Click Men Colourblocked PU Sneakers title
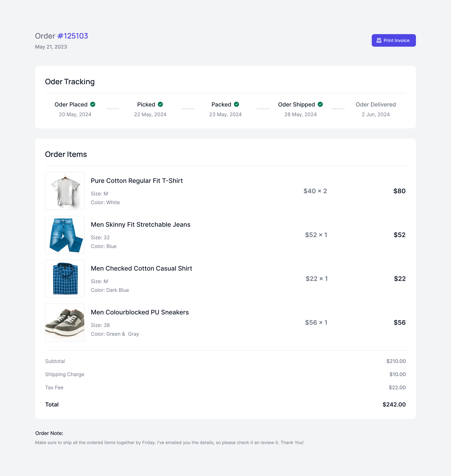 pyautogui.click(x=140, y=312)
